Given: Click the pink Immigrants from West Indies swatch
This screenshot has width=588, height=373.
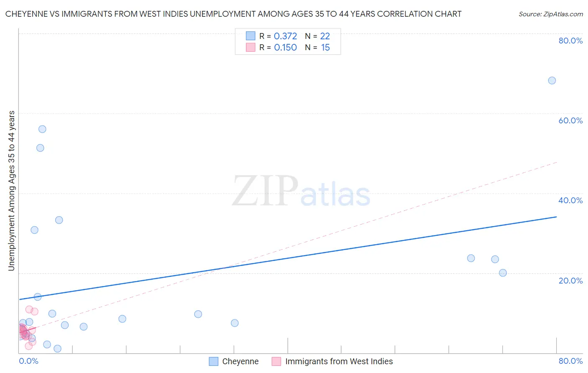Looking at the screenshot, I should coord(276,361).
